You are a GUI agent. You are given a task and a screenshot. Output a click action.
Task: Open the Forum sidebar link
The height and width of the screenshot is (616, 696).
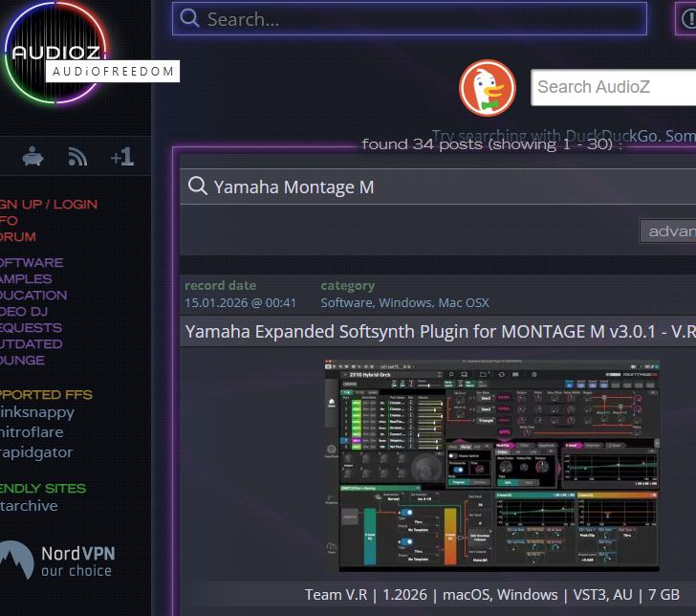click(18, 236)
